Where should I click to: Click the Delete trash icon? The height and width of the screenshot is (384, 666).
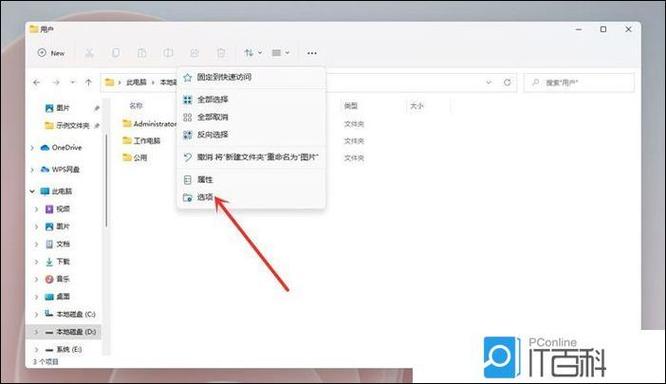[221, 53]
